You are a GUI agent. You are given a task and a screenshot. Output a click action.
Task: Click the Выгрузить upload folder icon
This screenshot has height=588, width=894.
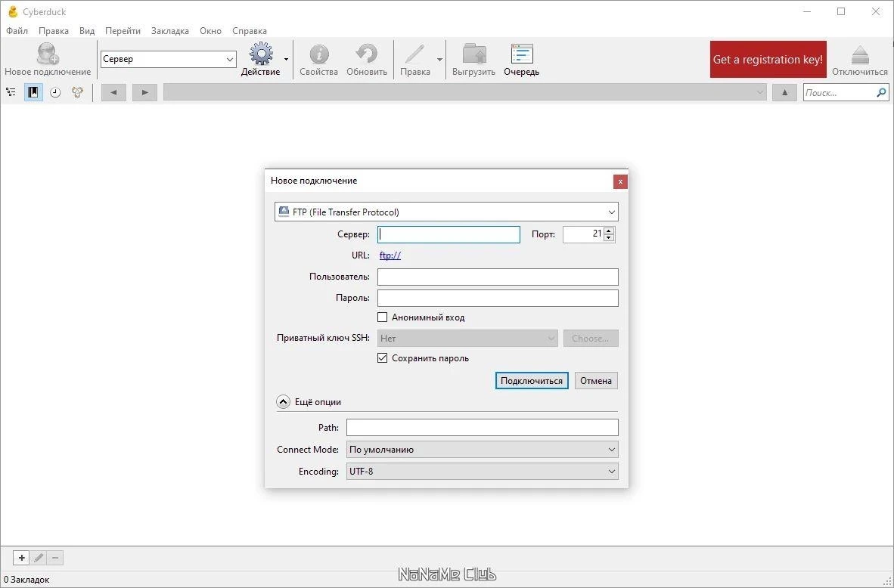click(473, 54)
